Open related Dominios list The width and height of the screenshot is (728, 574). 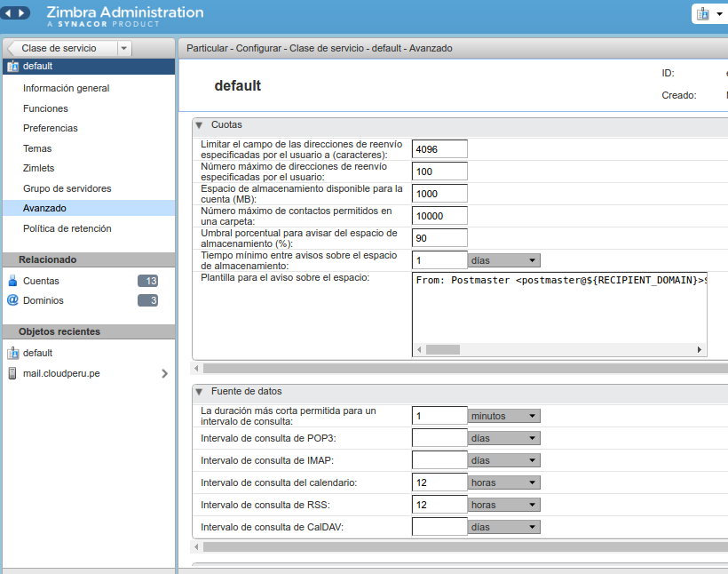(x=44, y=300)
